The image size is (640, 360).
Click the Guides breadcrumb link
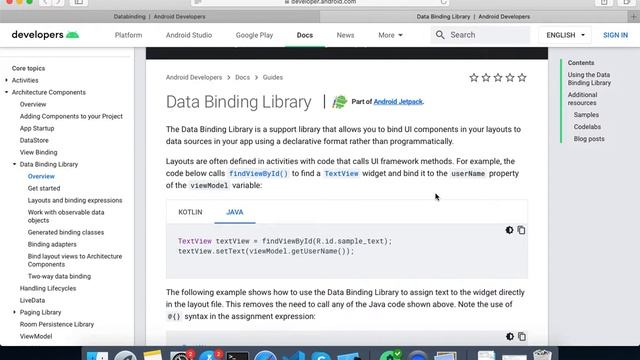[273, 78]
